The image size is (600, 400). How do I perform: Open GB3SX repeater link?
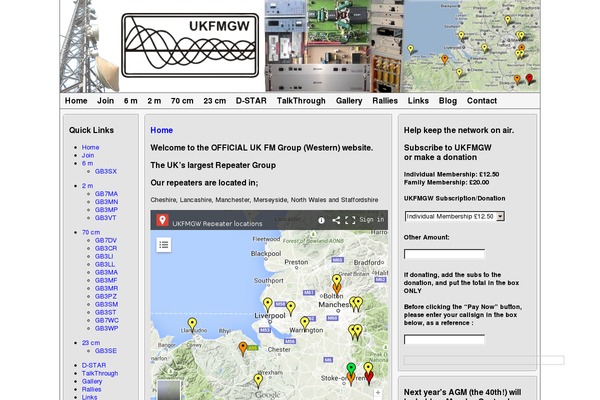(106, 171)
